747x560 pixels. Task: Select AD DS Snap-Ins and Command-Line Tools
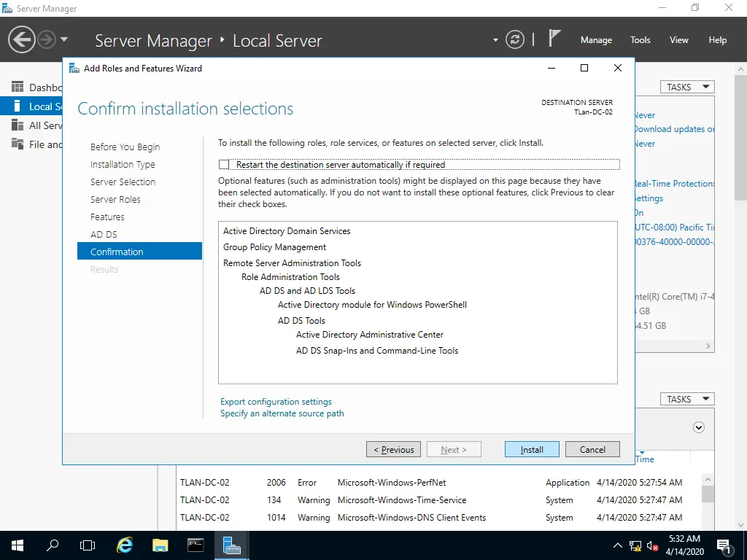click(377, 351)
